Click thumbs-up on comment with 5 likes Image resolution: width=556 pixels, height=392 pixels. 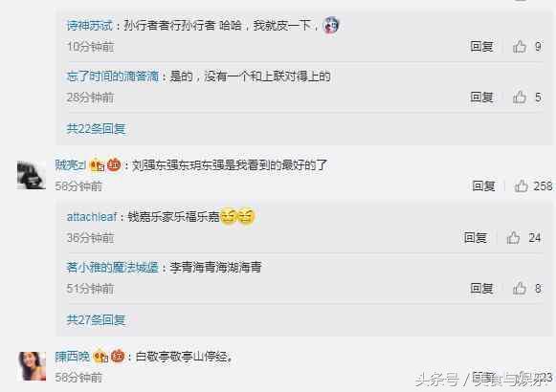tap(520, 97)
